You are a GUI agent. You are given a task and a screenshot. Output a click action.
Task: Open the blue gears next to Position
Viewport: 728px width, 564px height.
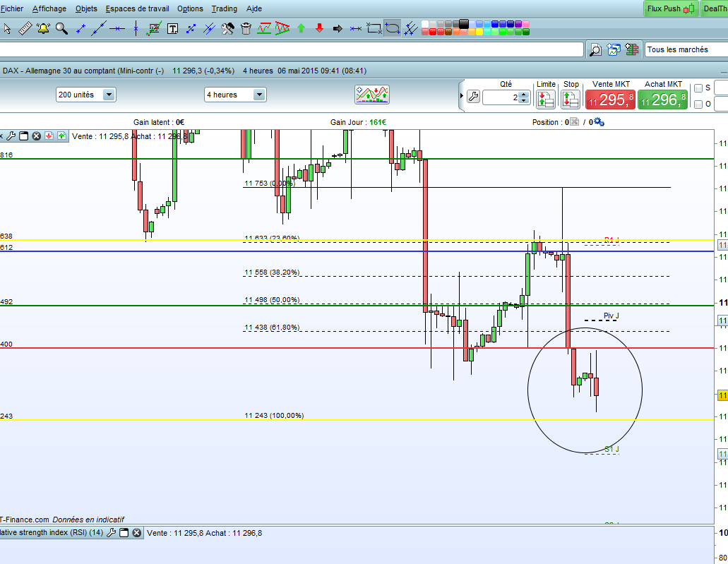(x=599, y=122)
